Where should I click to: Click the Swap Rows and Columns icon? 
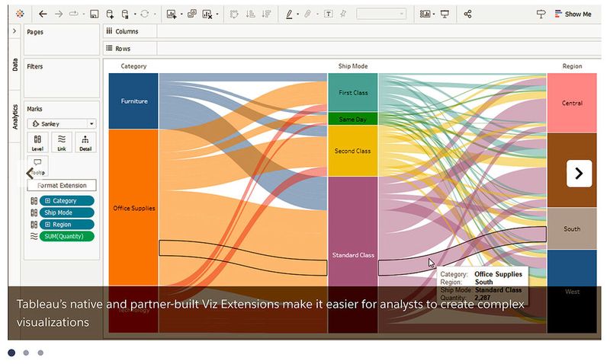pos(234,14)
